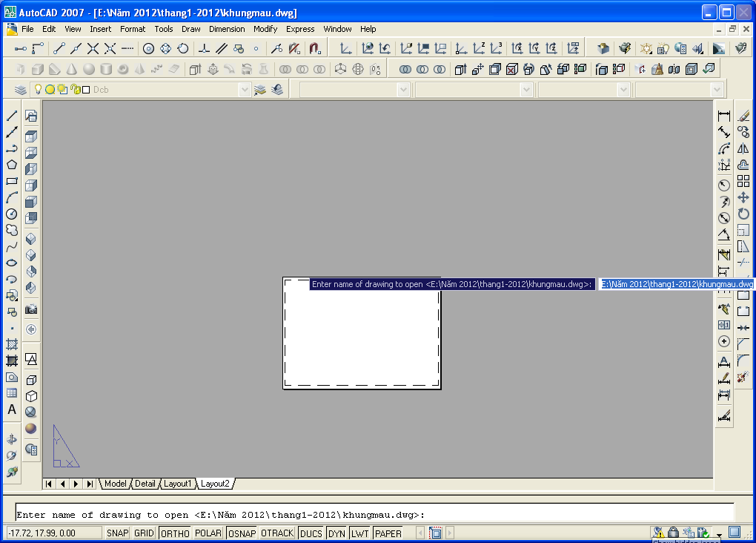Click the Linear dimension icon
Viewport: 756px width, 543px height.
(724, 116)
